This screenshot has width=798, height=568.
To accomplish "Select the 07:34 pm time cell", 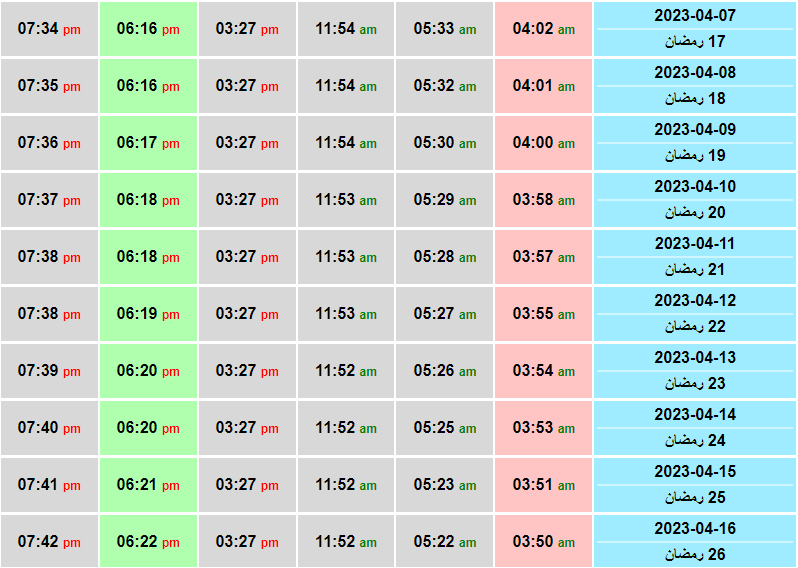I will point(49,29).
